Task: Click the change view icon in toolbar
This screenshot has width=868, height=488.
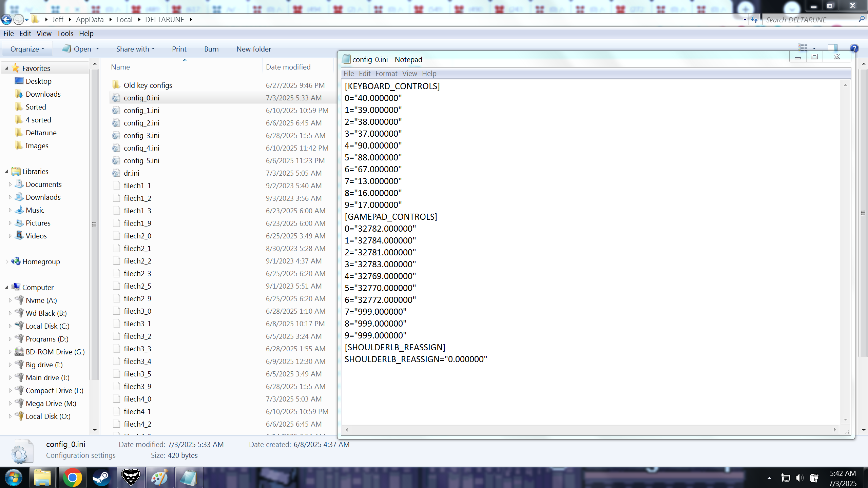Action: 803,47
